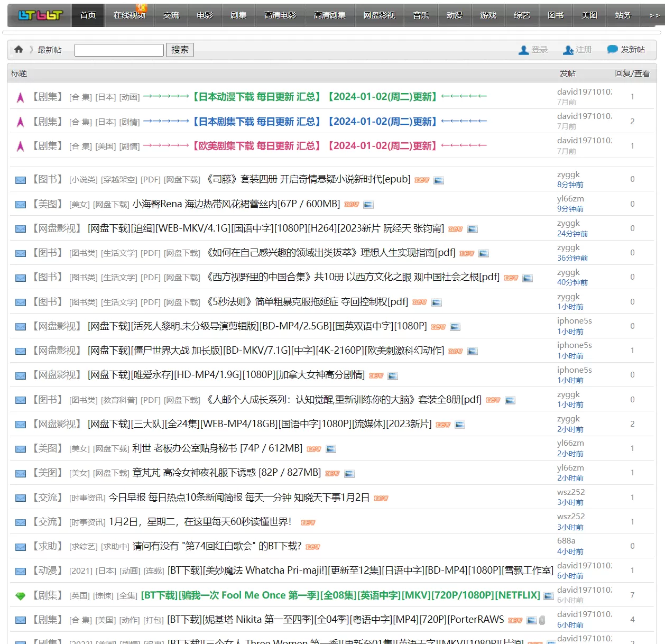The image size is (665, 644).
Task: Click the new post speech bubble icon
Action: 612,49
